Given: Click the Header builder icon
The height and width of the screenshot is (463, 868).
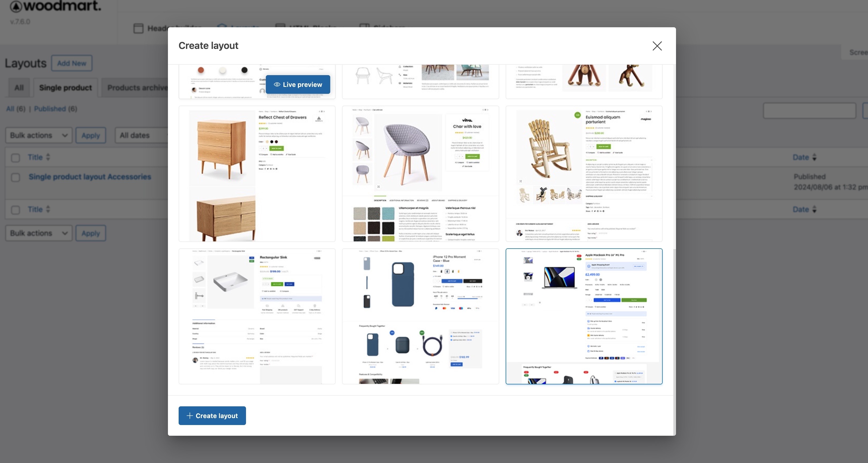Looking at the screenshot, I should [x=138, y=28].
